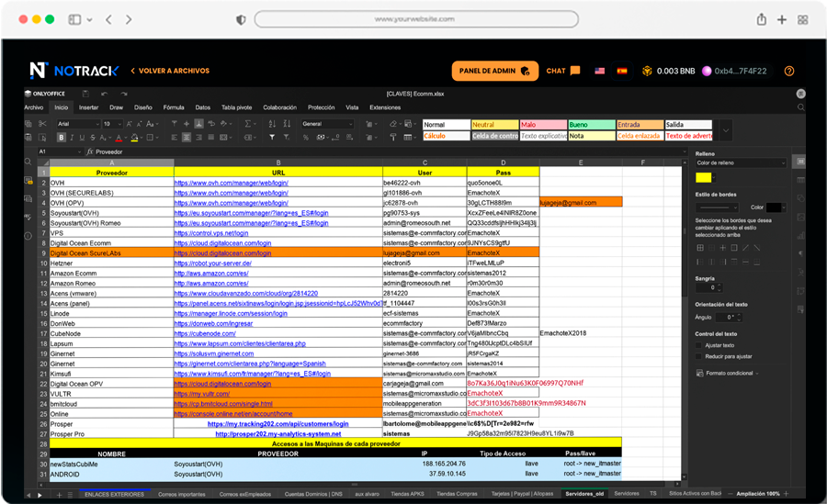This screenshot has width=827, height=504.
Task: Enable the Ajustar texto checkbox
Action: click(x=699, y=345)
